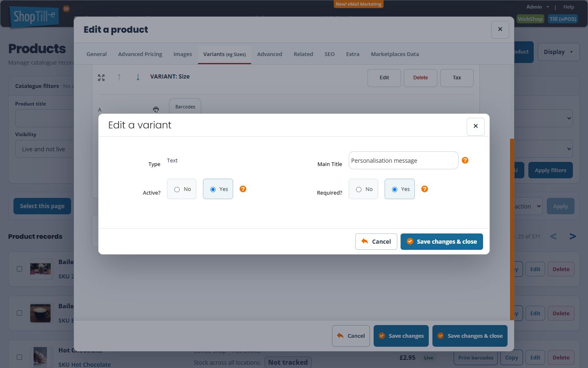Click the Till (ePOS) button

[563, 19]
